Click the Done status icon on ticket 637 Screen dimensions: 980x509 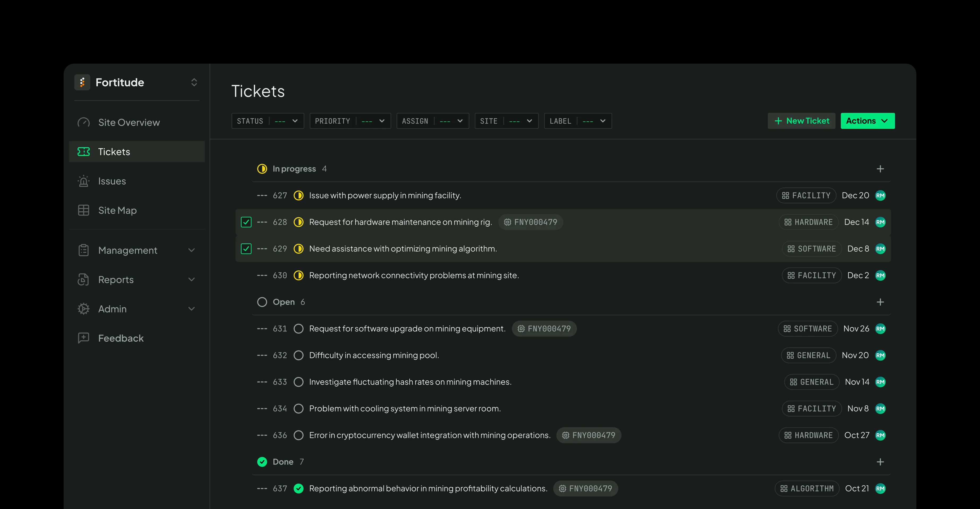[299, 489]
